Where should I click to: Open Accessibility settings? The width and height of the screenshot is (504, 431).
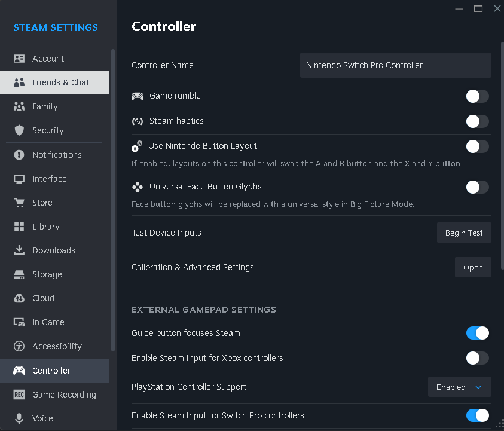point(54,346)
